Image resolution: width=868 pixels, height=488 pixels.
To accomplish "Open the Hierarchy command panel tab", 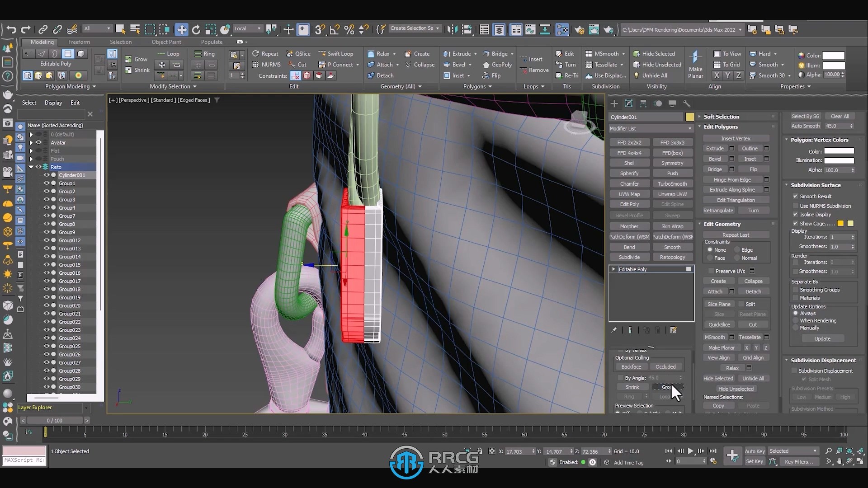I will point(643,103).
